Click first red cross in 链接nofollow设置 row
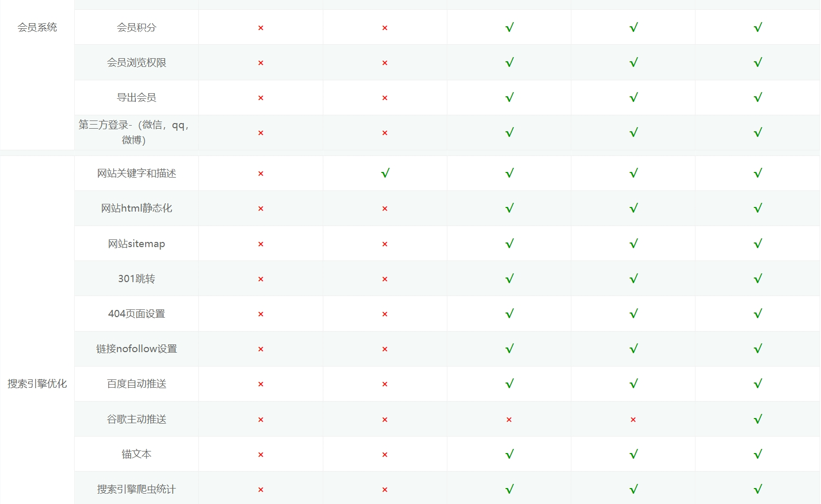This screenshot has width=821, height=504. (x=260, y=349)
